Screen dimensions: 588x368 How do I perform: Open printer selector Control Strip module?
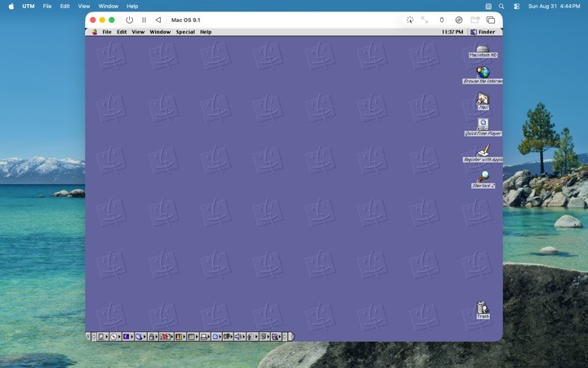pos(205,337)
